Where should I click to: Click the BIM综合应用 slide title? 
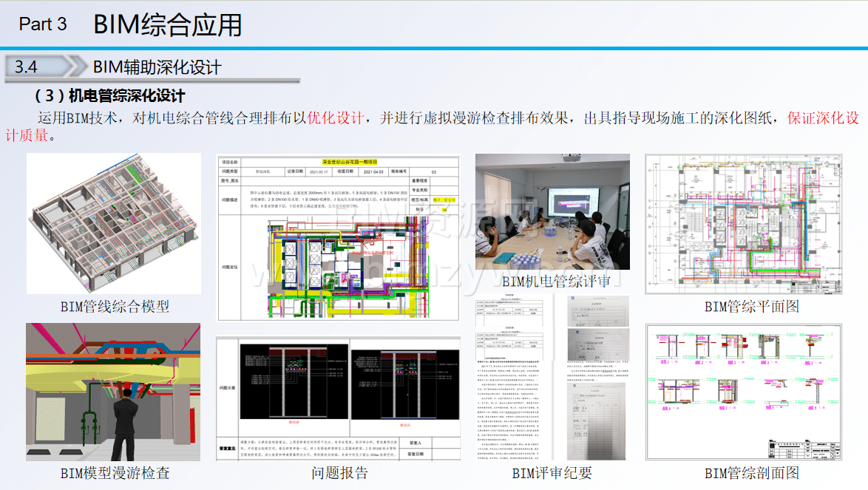(x=168, y=24)
